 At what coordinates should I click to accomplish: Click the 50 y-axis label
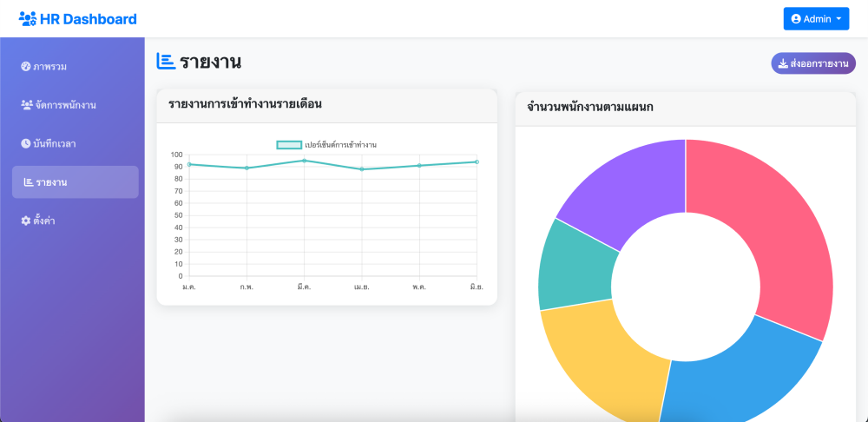(180, 215)
